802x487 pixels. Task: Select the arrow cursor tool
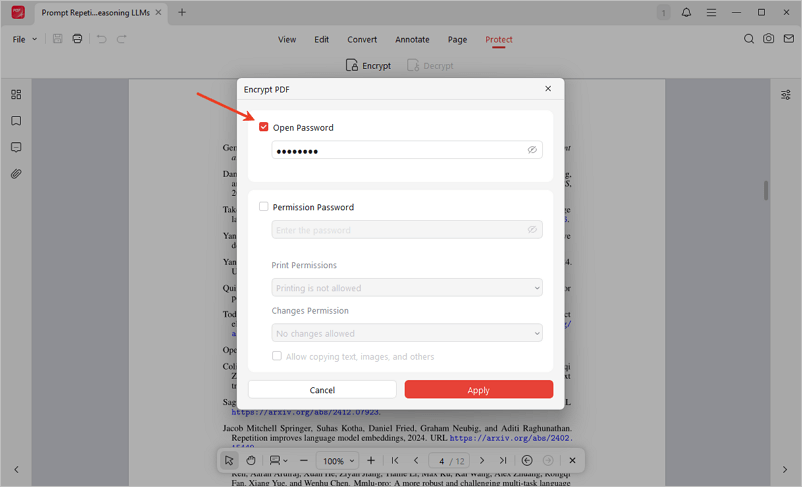(x=229, y=460)
